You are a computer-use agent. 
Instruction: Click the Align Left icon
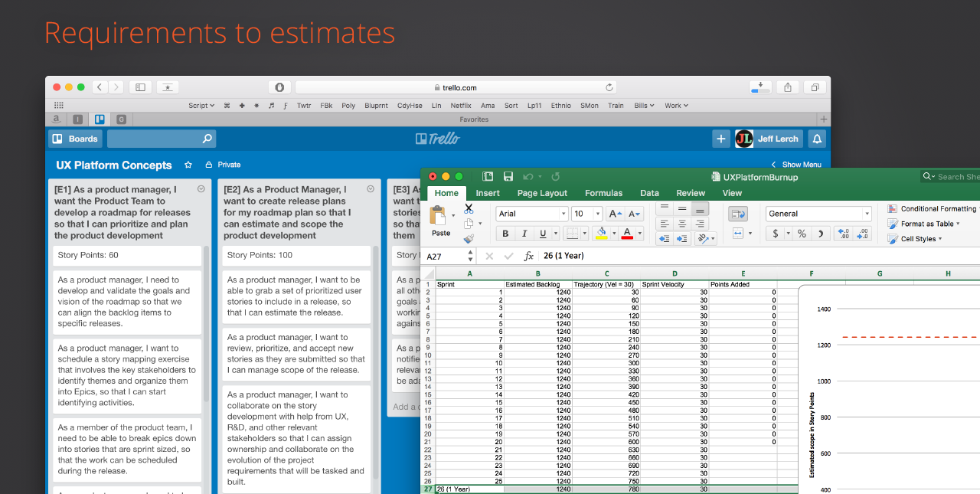point(665,224)
